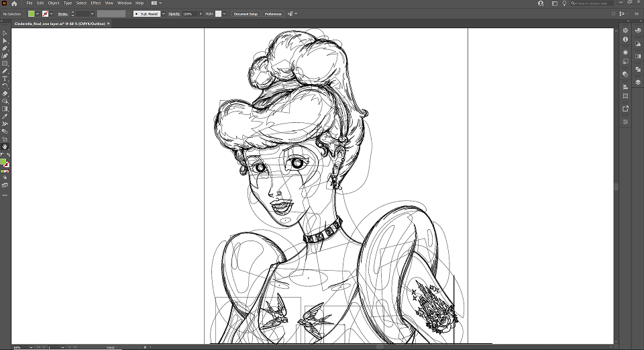
Task: Open the File menu
Action: click(x=30, y=3)
